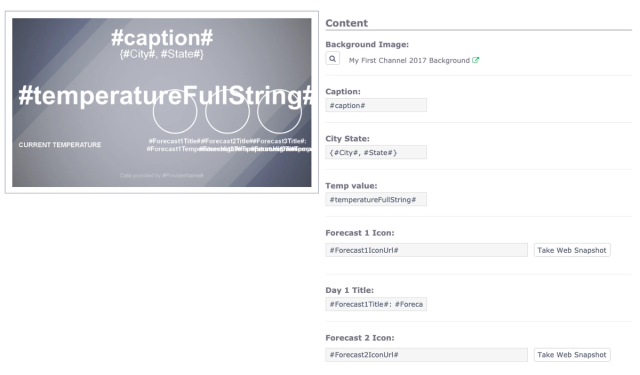Take Web Snapshot for Forecast 2 Icon
The image size is (640, 375).
point(572,355)
